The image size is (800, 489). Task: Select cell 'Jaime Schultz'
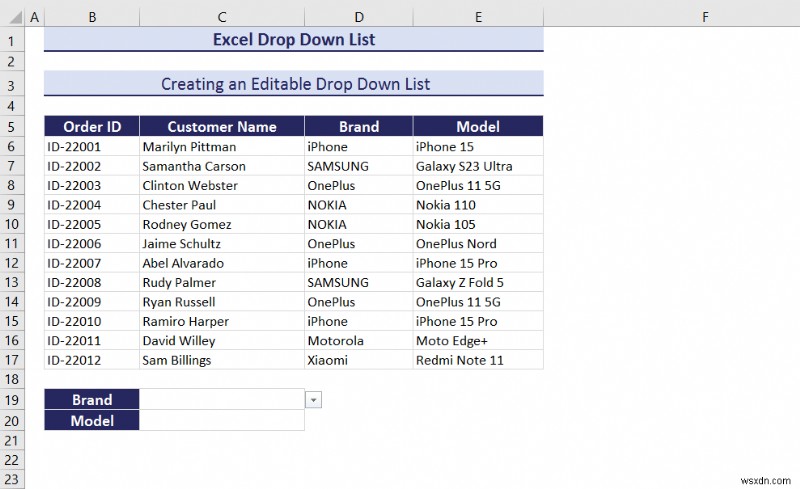(222, 243)
